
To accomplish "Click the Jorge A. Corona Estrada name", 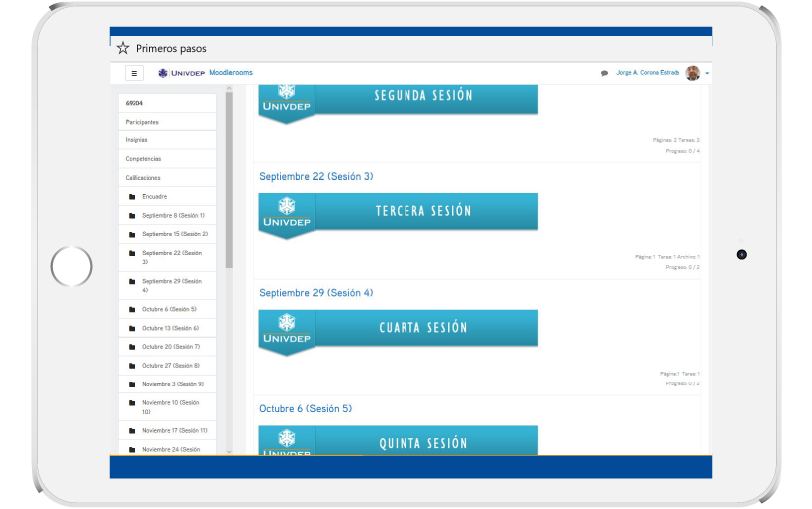I will point(648,73).
